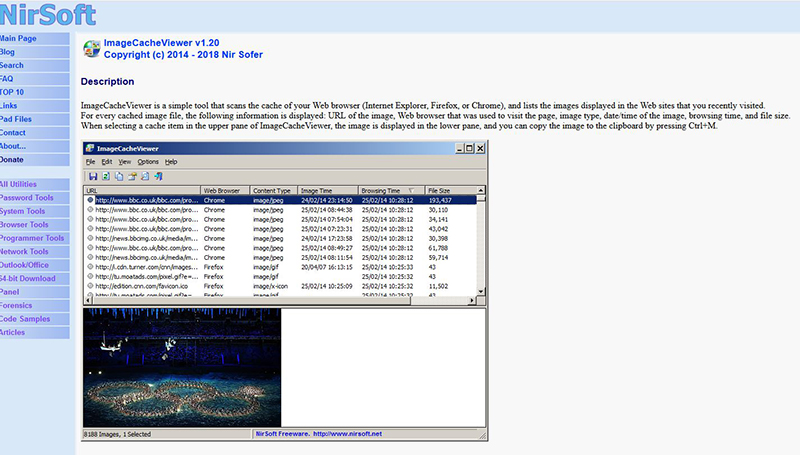Viewport: 800px width, 455px height.
Task: Open the Network Tools sidebar link
Action: tap(34, 251)
